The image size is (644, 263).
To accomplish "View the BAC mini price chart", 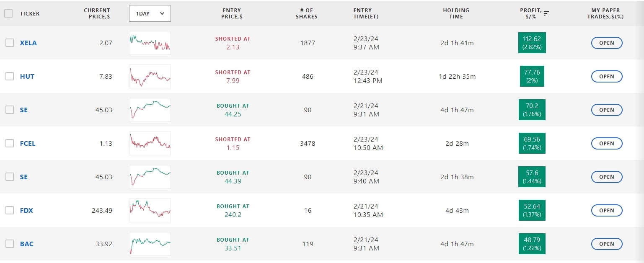I will point(150,244).
